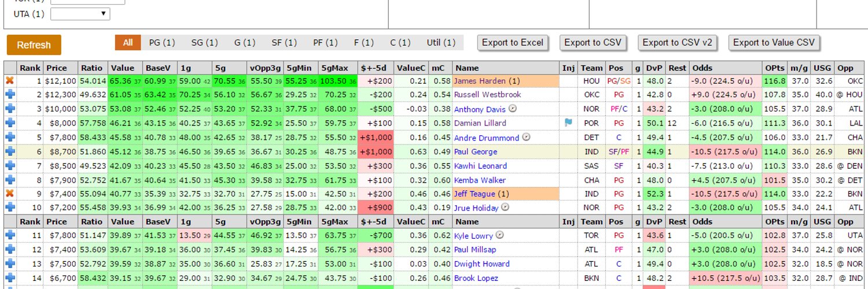Add Andre Drummond with the blue plus icon
868x289 pixels.
10,138
